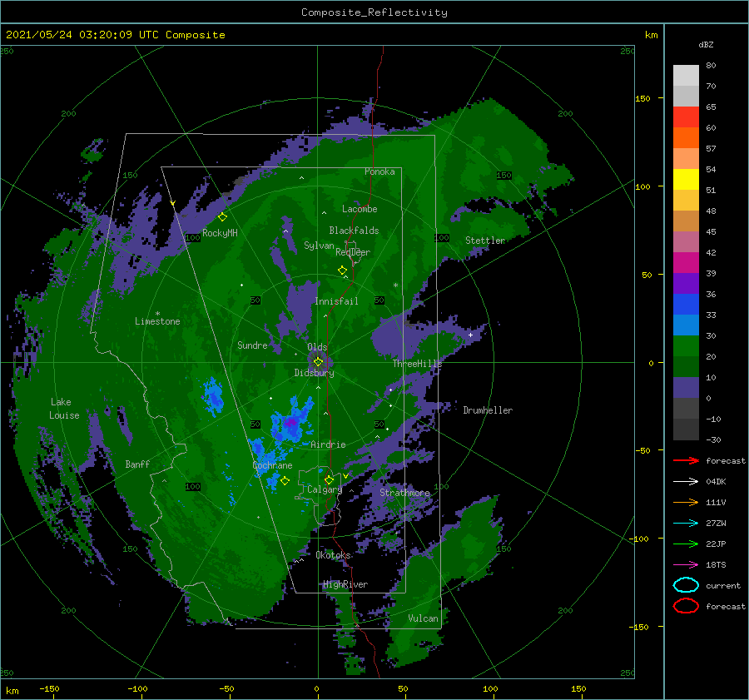Image resolution: width=749 pixels, height=700 pixels.
Task: Choose the green 22JP arrow legend icon
Action: coord(686,544)
